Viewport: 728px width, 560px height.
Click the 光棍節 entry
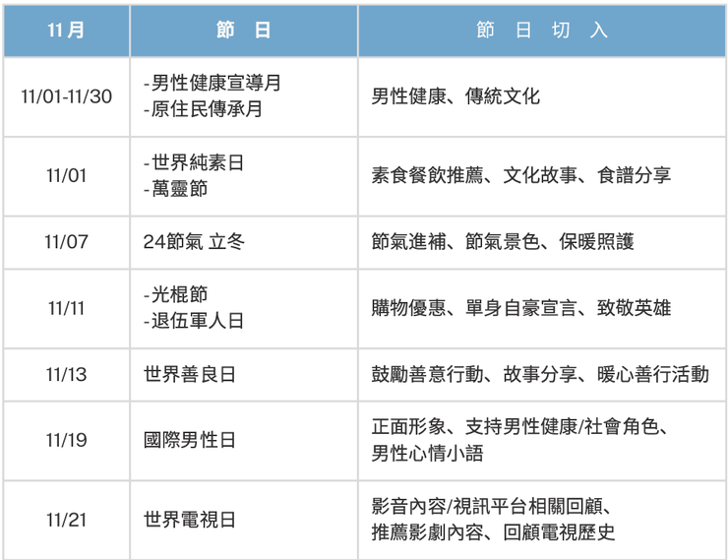point(176,295)
